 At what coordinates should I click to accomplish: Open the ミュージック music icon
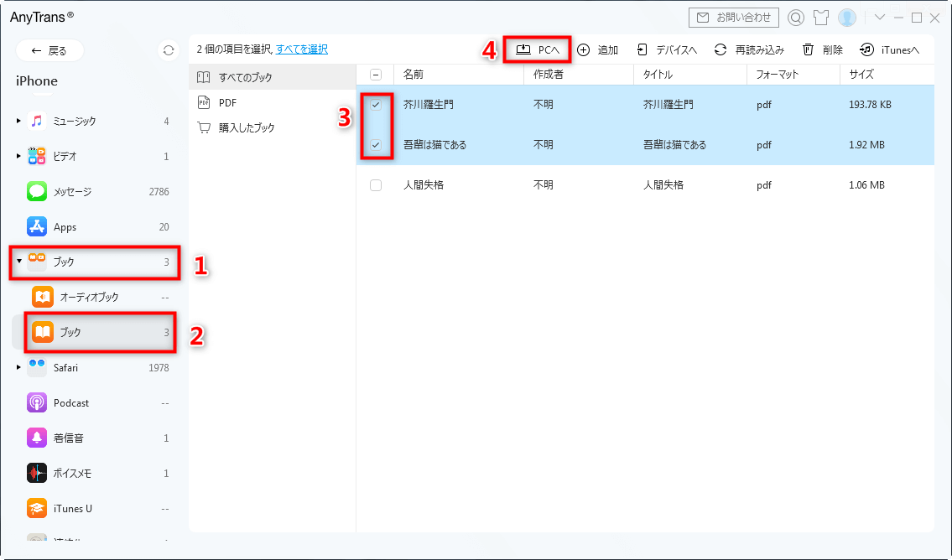[36, 121]
